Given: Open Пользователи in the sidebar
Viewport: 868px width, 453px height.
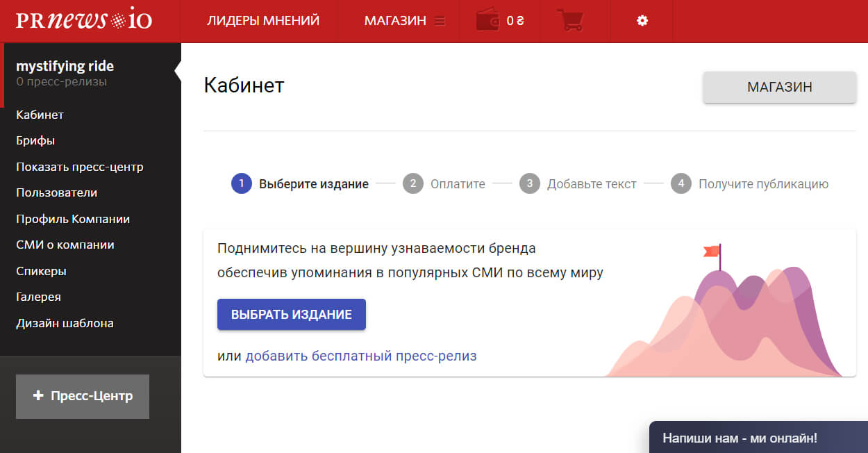Looking at the screenshot, I should tap(56, 192).
